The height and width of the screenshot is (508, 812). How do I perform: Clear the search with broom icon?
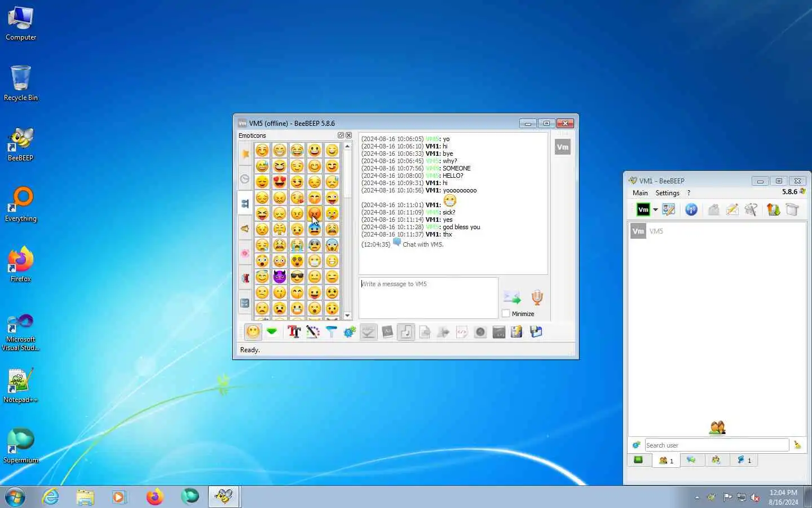click(x=797, y=445)
